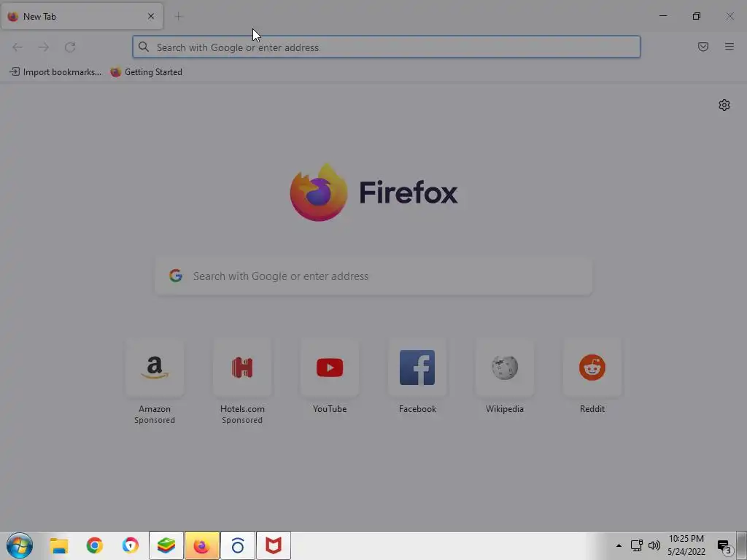Open File Explorer from the taskbar
The width and height of the screenshot is (747, 560).
click(59, 545)
